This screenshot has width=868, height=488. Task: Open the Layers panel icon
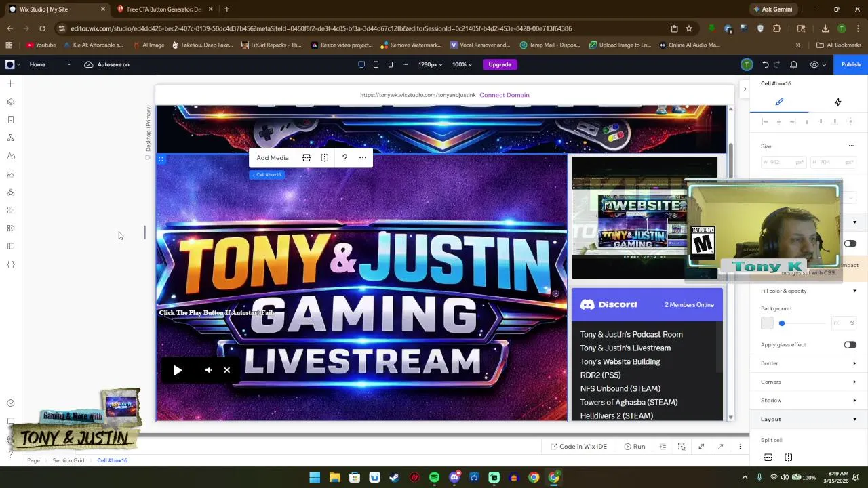(10, 102)
